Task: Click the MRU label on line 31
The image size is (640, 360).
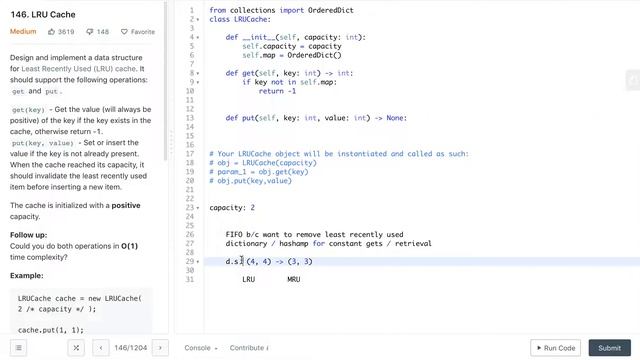Action: (294, 280)
